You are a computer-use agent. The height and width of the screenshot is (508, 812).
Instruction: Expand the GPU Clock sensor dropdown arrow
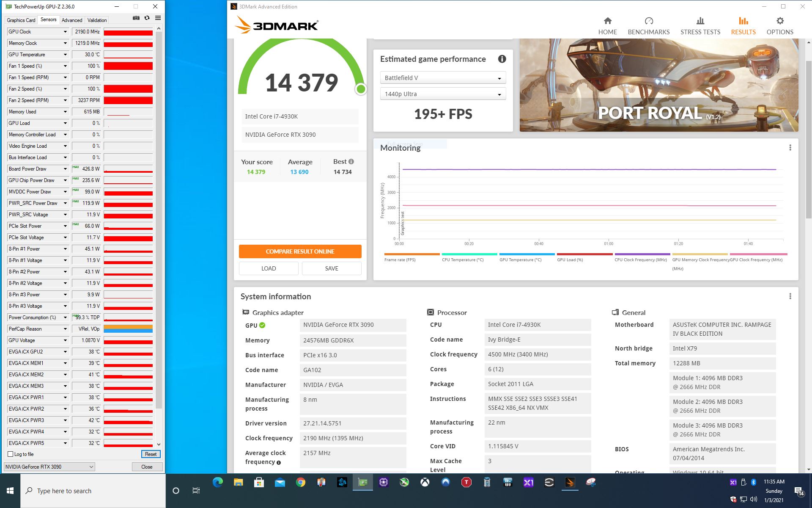click(x=65, y=32)
